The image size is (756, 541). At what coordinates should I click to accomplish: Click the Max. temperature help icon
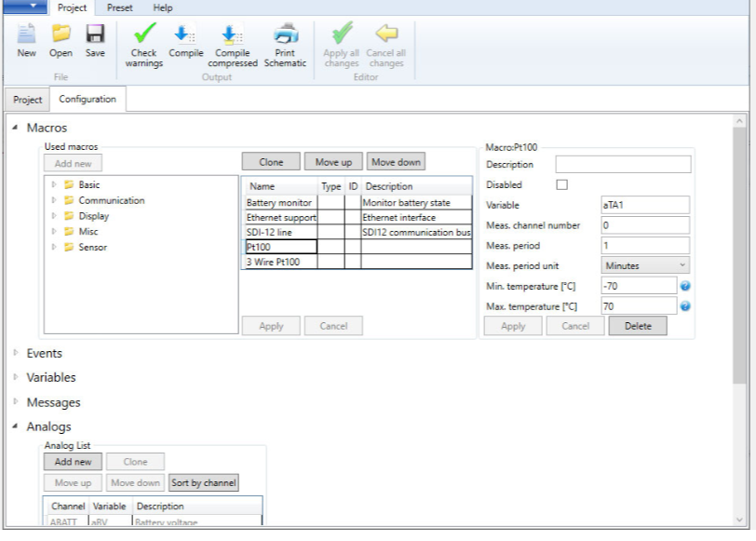pos(685,305)
